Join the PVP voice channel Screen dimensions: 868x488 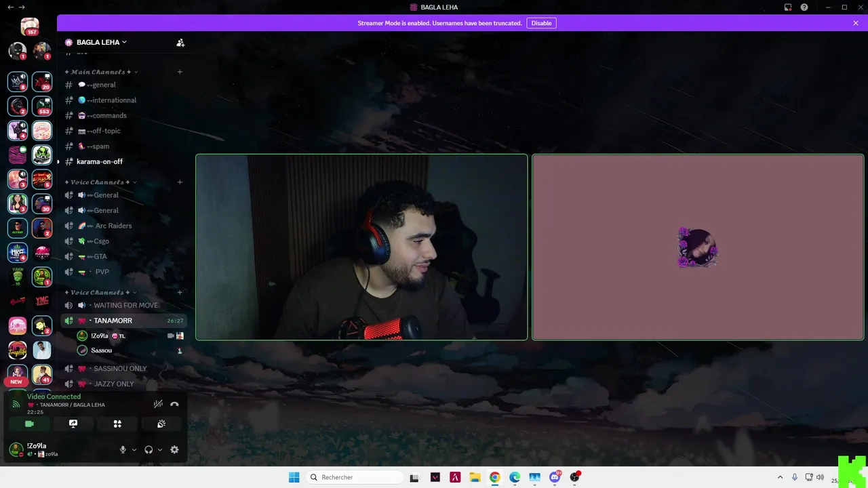tap(123, 272)
